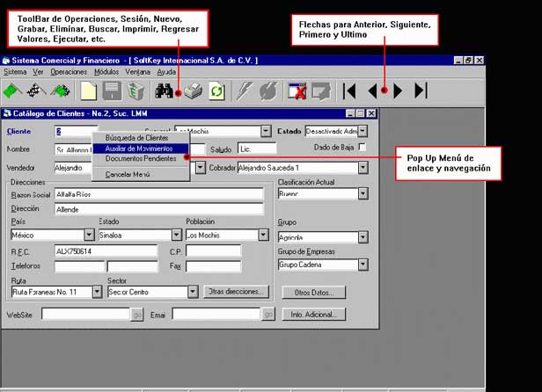Click the WebSite input field

click(x=85, y=315)
